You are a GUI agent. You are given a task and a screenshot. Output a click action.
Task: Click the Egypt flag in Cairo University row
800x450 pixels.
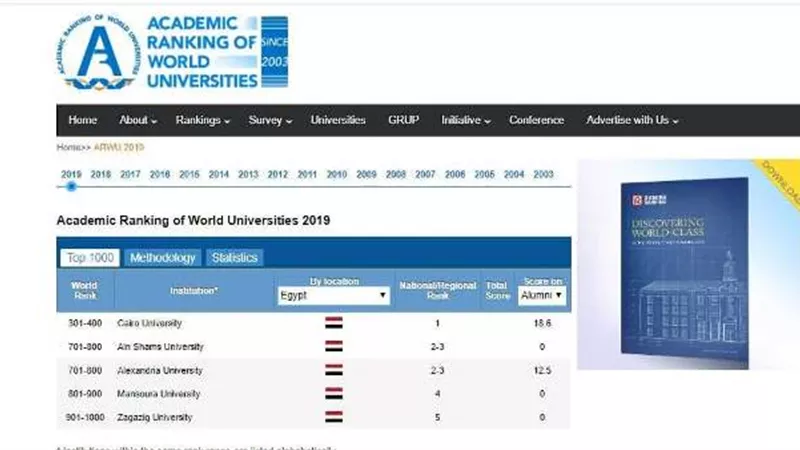coord(334,323)
